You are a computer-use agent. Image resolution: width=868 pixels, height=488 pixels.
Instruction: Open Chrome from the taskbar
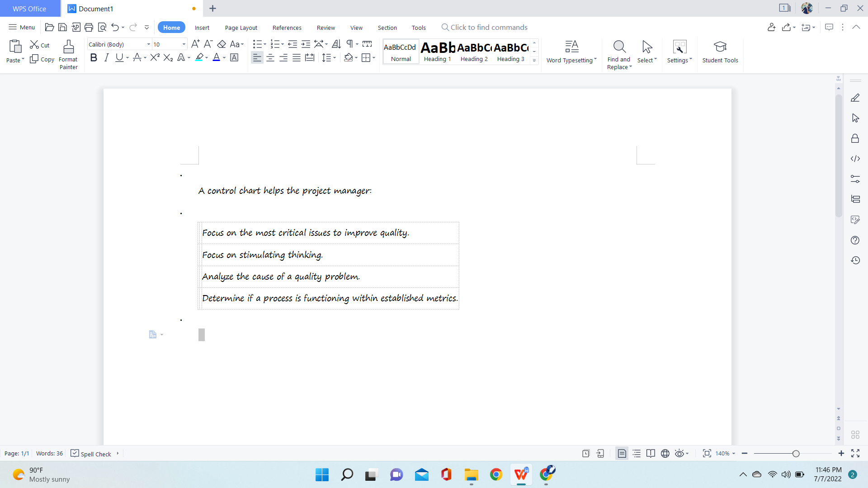(496, 474)
